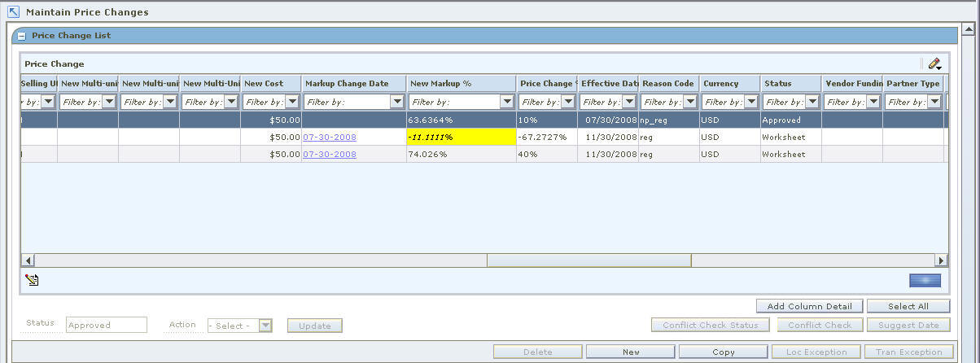980x363 pixels.
Task: Open the Markup Change Date filter dropdown
Action: pos(397,102)
